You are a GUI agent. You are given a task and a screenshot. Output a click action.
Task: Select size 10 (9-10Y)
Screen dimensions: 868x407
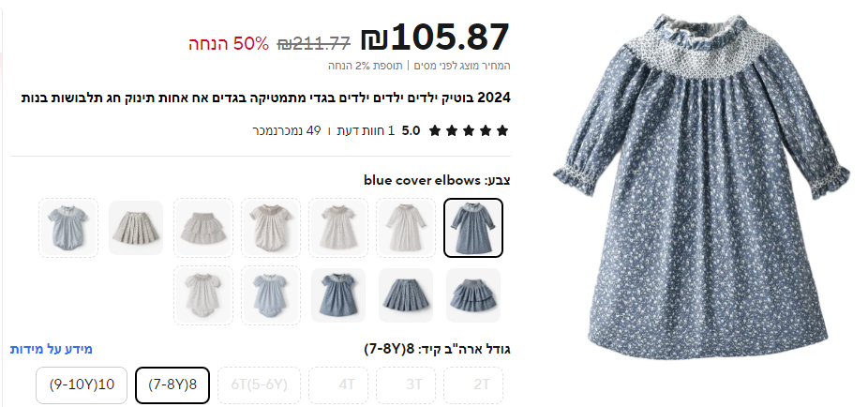pos(82,384)
